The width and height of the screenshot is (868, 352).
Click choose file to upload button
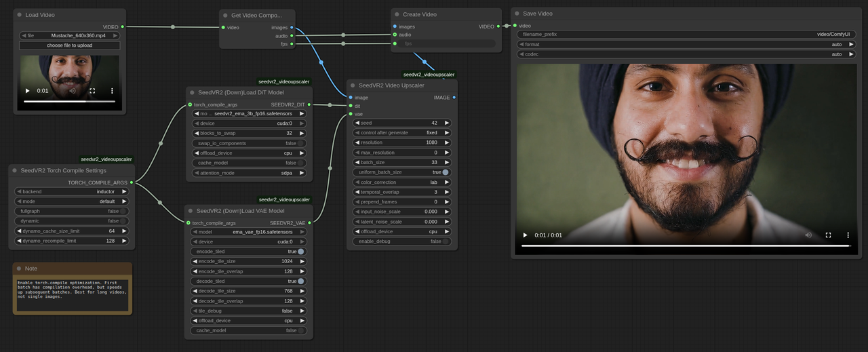(x=70, y=45)
